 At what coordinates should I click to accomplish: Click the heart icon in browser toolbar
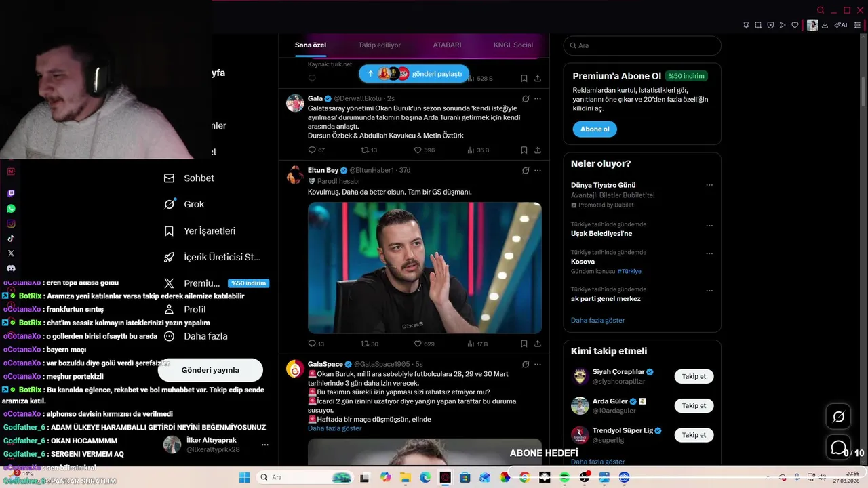795,25
